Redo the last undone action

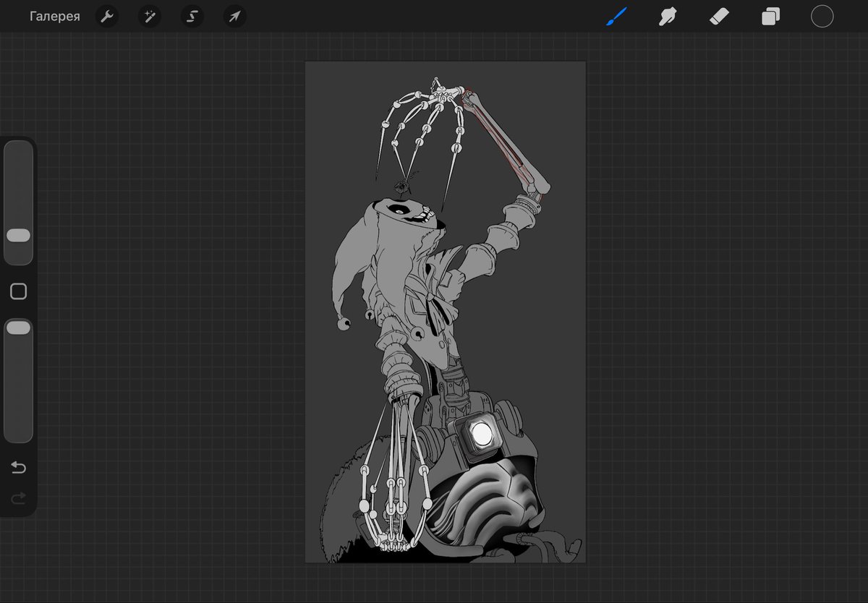[18, 497]
